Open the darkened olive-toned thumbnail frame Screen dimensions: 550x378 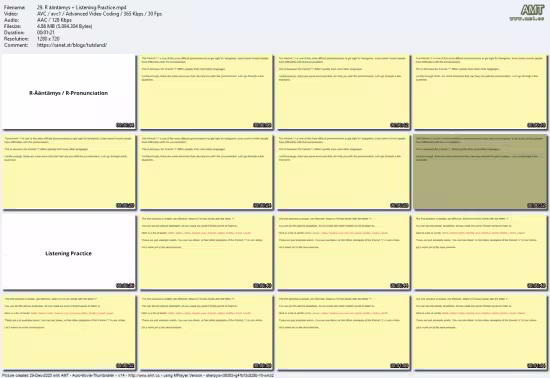tap(480, 172)
